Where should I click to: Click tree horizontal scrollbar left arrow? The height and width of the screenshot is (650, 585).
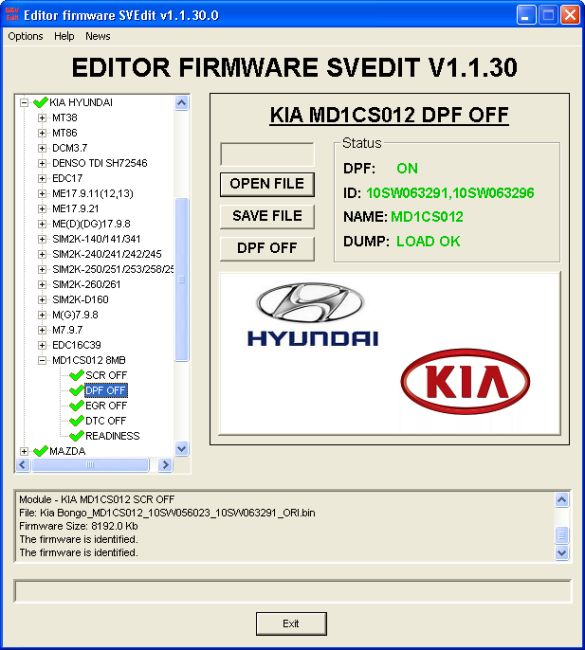tap(23, 465)
